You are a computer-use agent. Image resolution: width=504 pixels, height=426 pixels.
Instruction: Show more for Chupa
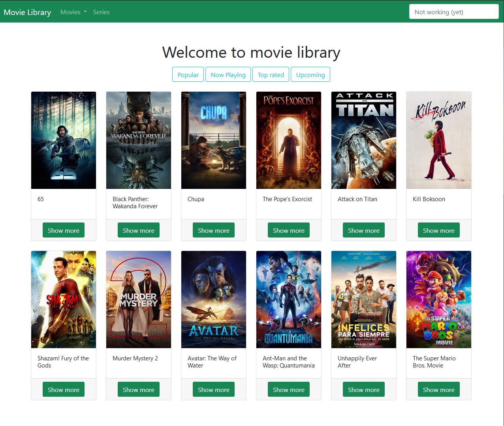pyautogui.click(x=214, y=230)
